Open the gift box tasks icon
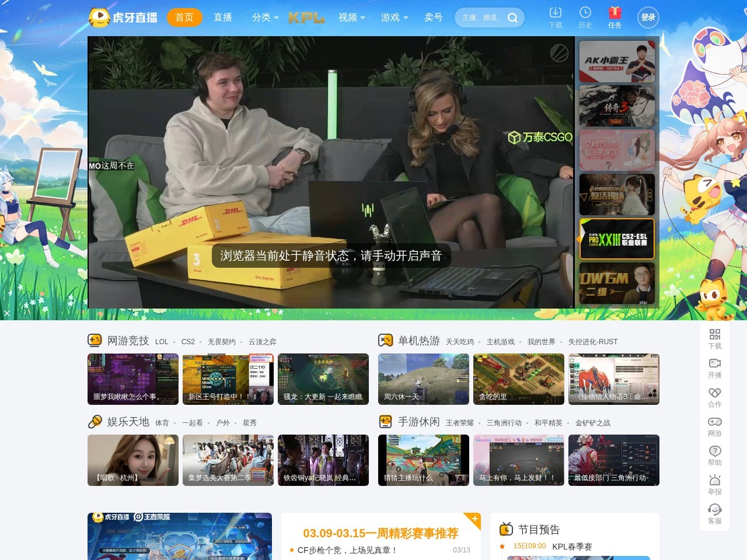 [x=615, y=13]
